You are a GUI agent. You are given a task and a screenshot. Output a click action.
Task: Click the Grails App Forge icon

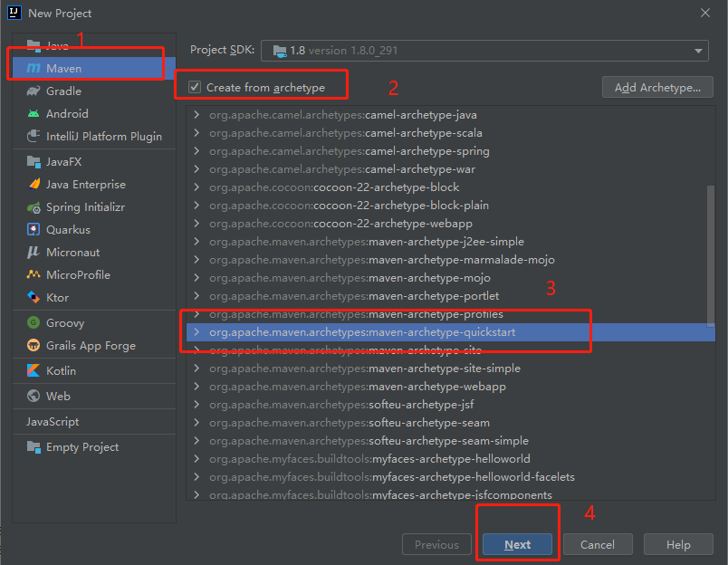pyautogui.click(x=34, y=345)
